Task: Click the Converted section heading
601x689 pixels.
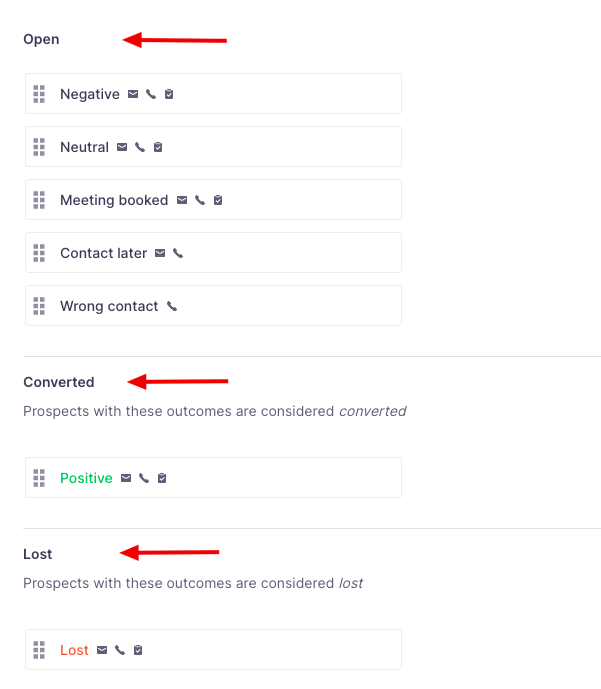Action: 59,382
